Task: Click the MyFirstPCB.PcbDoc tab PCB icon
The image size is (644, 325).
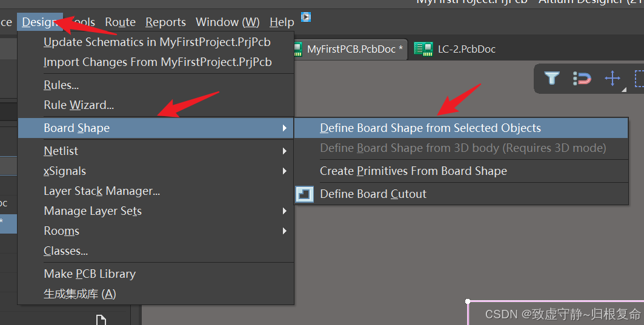Action: click(298, 49)
